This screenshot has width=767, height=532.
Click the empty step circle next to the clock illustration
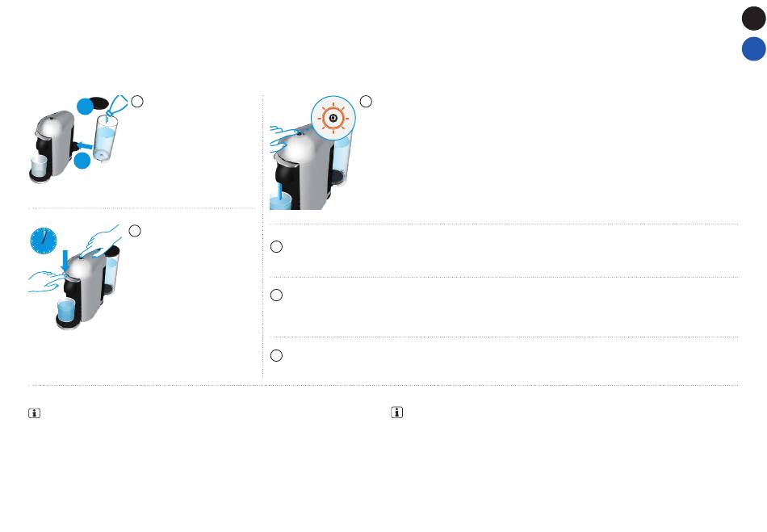(135, 231)
